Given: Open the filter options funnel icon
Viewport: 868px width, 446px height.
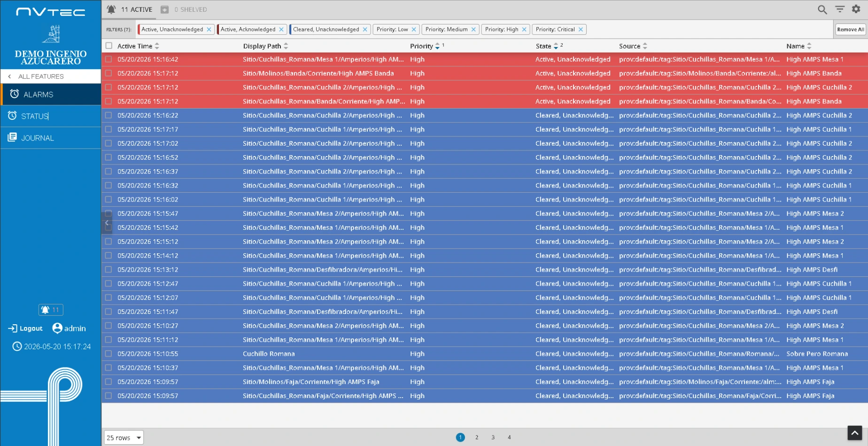Looking at the screenshot, I should pyautogui.click(x=839, y=9).
